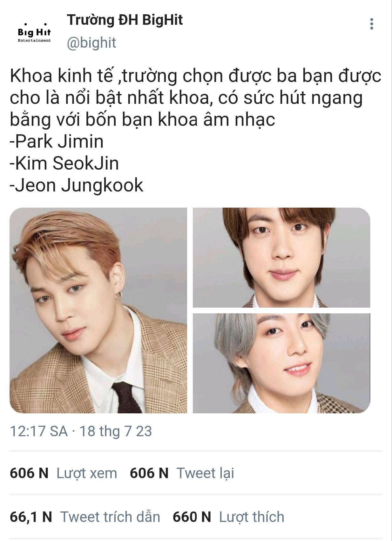This screenshot has height=541, width=392.
Task: Open the top-right brown-haired photo
Action: [281, 257]
